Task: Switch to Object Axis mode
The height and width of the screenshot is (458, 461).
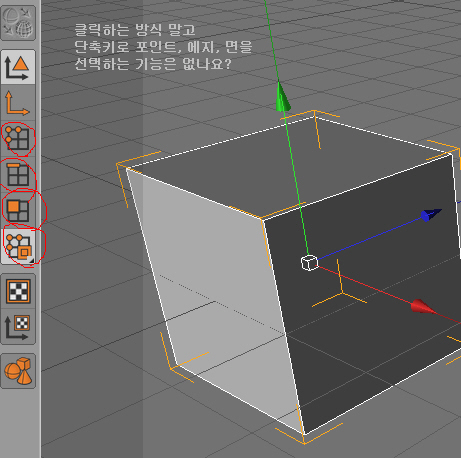Action: (18, 103)
